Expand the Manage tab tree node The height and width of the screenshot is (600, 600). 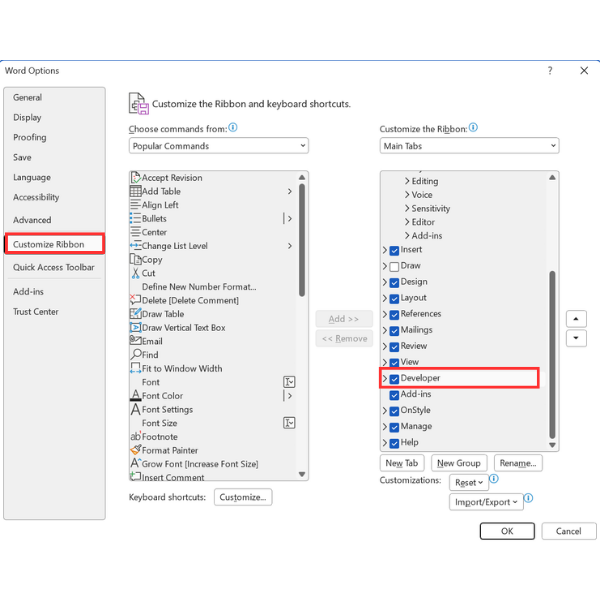click(x=385, y=427)
